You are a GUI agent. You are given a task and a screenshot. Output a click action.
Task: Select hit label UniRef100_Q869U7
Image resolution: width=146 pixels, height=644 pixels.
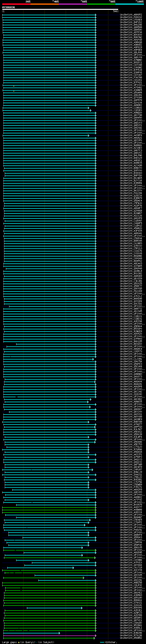click(x=131, y=409)
